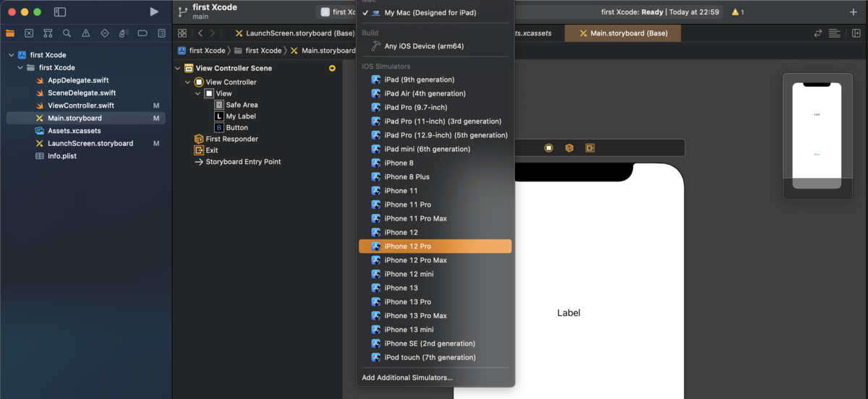
Task: Choose Add Additional Simulators…
Action: 435,377
